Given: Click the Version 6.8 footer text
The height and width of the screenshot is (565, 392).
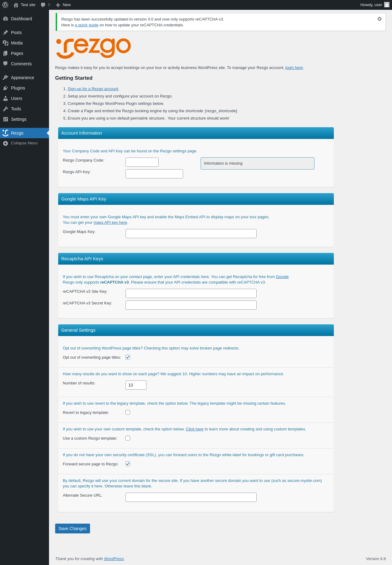Looking at the screenshot, I should point(376,559).
